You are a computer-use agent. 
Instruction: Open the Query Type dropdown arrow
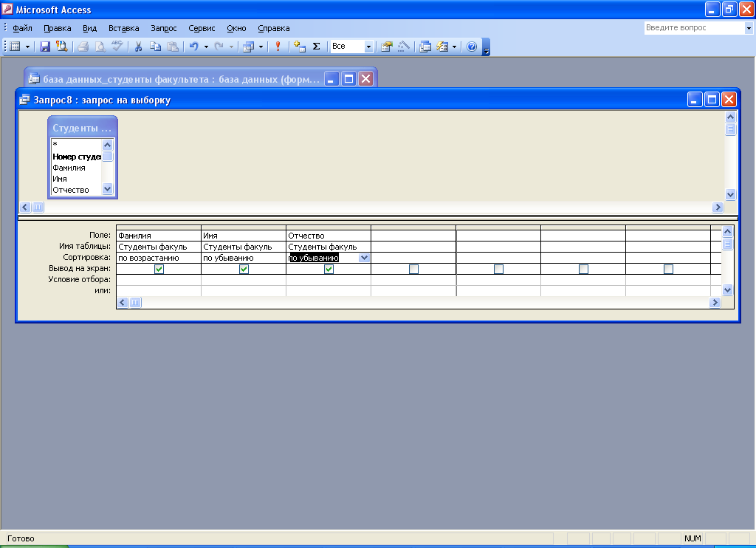pyautogui.click(x=261, y=47)
